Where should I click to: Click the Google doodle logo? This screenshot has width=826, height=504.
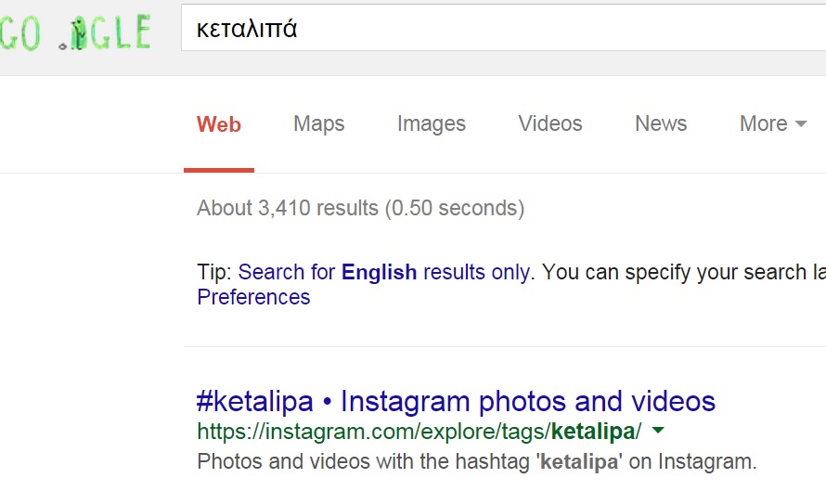[x=75, y=32]
